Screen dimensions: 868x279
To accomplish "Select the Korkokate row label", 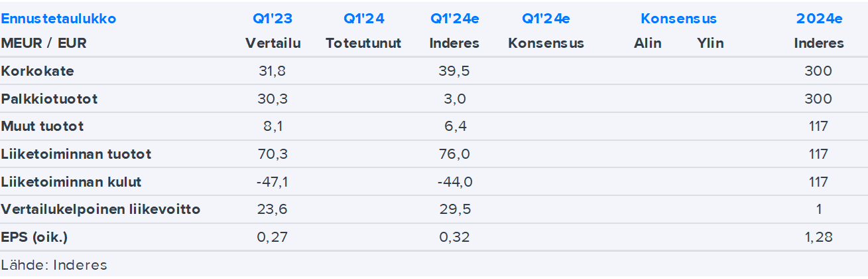I will pos(38,71).
